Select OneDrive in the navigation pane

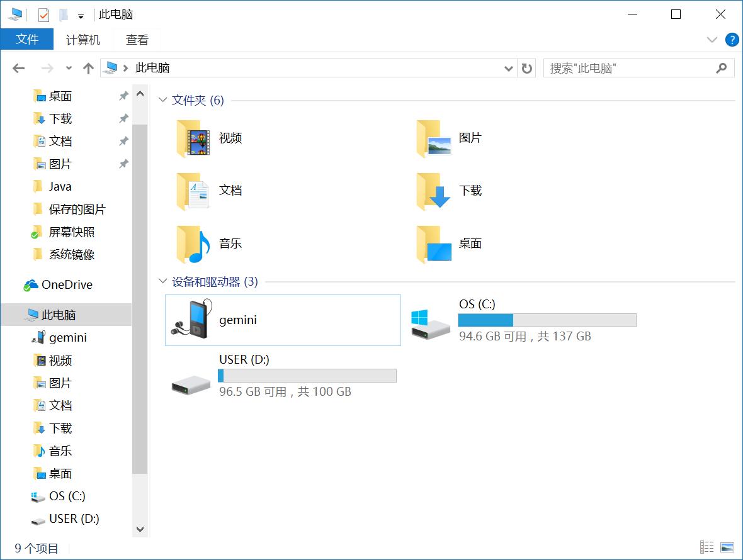[66, 285]
